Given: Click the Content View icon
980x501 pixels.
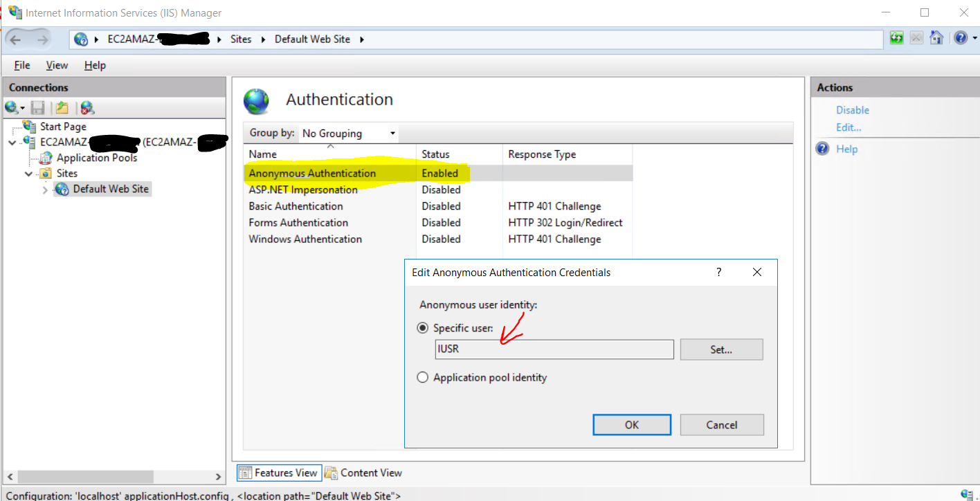Looking at the screenshot, I should click(x=331, y=473).
